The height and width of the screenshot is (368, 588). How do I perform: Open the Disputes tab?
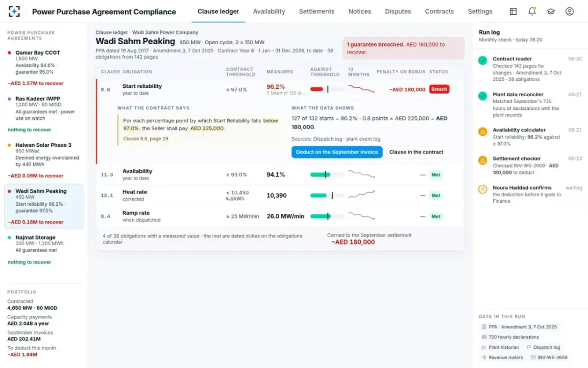[x=398, y=11]
